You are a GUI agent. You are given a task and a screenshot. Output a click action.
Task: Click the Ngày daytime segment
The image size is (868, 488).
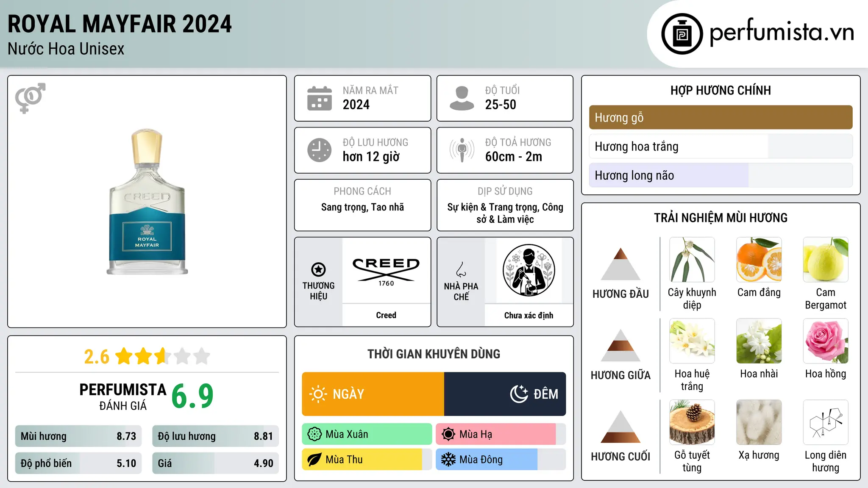point(373,394)
